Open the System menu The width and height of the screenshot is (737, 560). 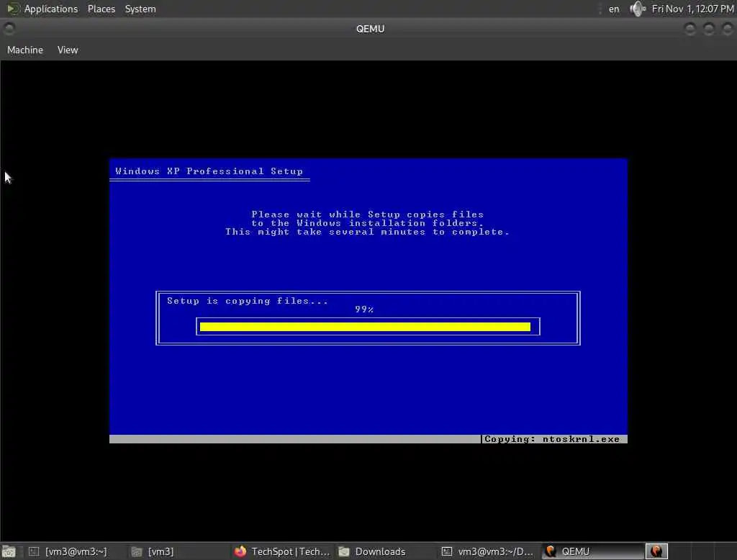pyautogui.click(x=140, y=9)
